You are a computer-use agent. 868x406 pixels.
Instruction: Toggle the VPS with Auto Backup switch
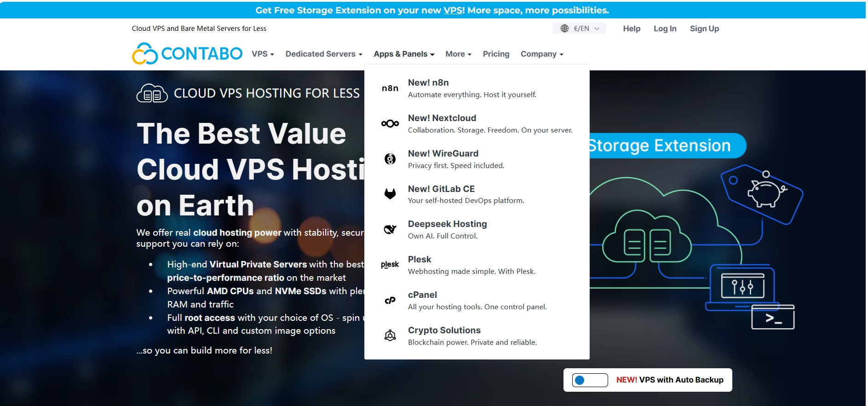(590, 380)
